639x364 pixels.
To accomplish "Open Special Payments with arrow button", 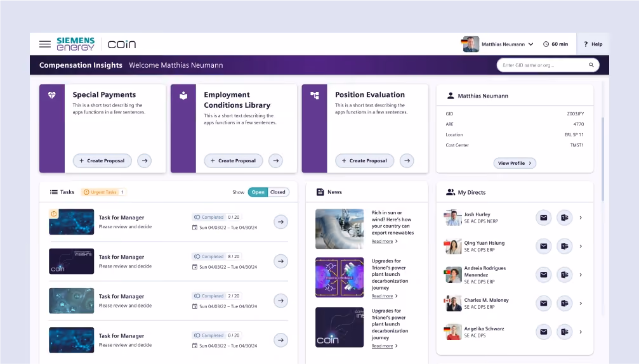I will [x=145, y=161].
